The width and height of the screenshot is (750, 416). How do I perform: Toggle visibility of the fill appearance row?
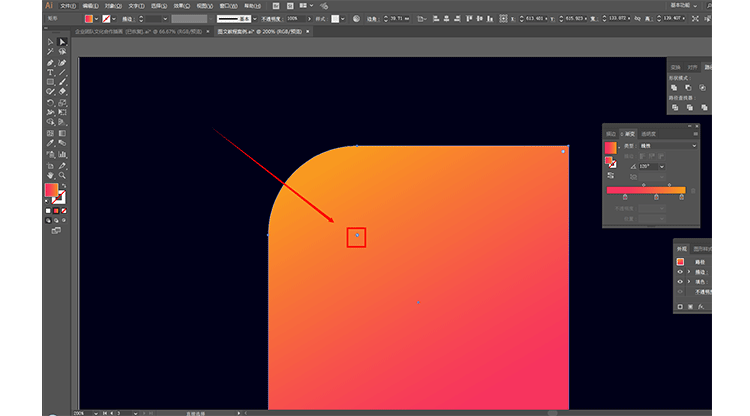click(680, 282)
